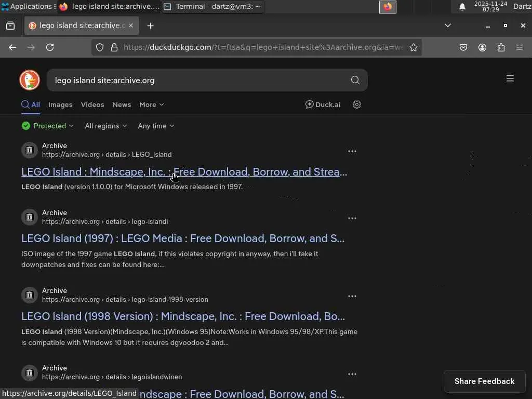The height and width of the screenshot is (399, 532).
Task: Switch to News results tab
Action: (x=122, y=104)
